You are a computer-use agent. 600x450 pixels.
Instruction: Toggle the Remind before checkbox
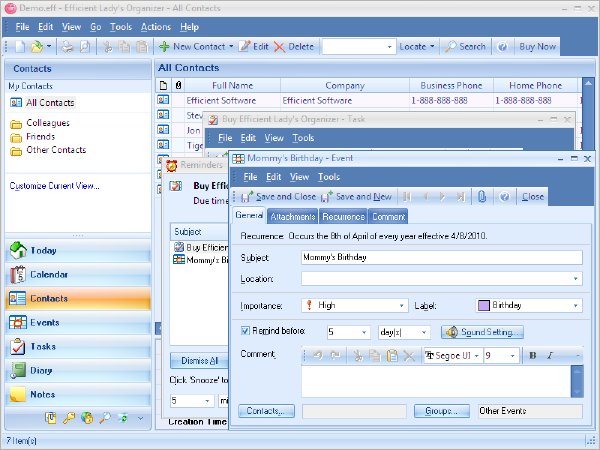[245, 331]
